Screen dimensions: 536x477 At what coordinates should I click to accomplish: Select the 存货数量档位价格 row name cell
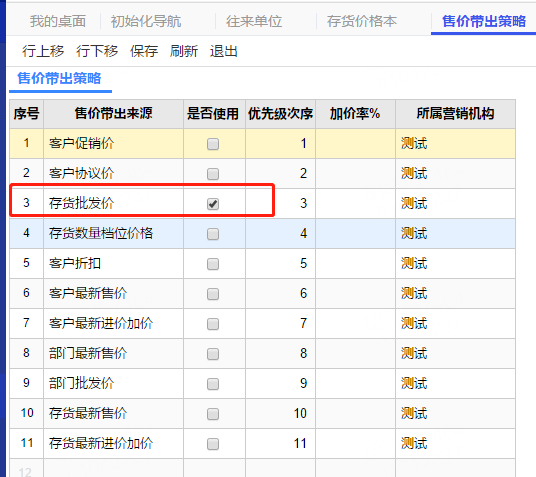pyautogui.click(x=113, y=234)
